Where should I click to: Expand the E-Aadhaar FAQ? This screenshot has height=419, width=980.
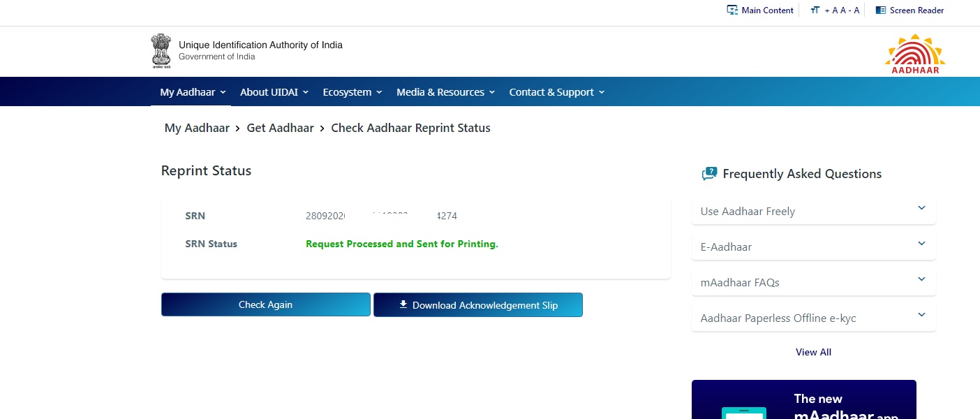pyautogui.click(x=813, y=247)
